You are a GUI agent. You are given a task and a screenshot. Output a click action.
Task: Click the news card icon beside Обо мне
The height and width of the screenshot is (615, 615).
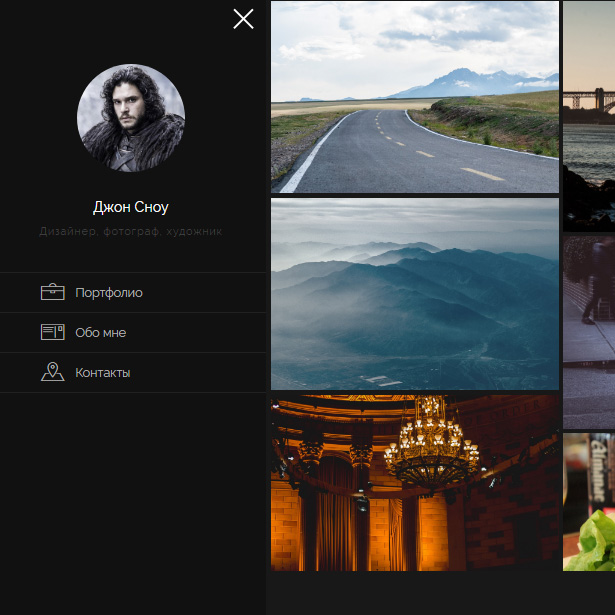pos(53,332)
